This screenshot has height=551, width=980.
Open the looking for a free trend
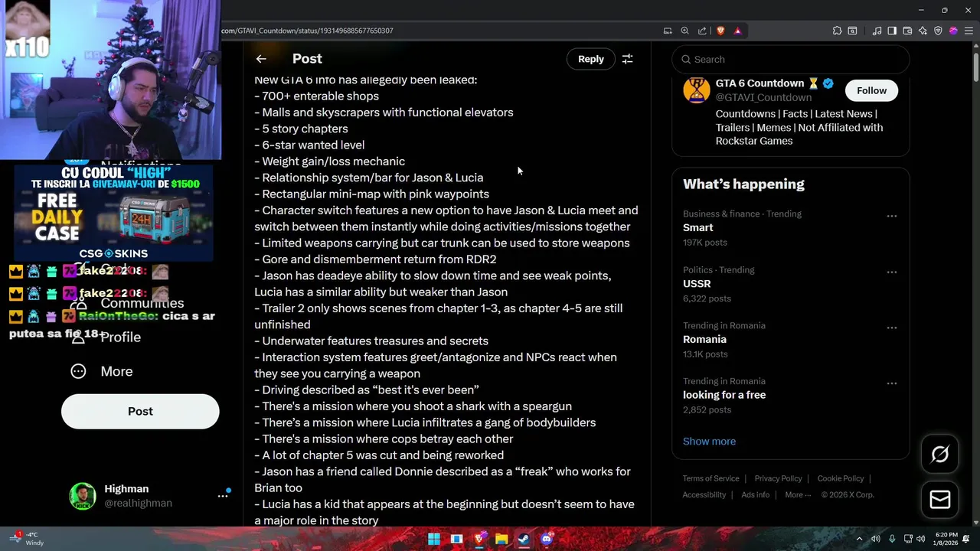click(790, 396)
